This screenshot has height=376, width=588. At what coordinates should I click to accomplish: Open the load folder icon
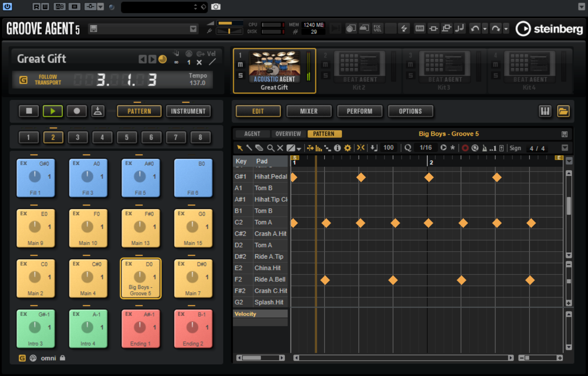click(563, 111)
